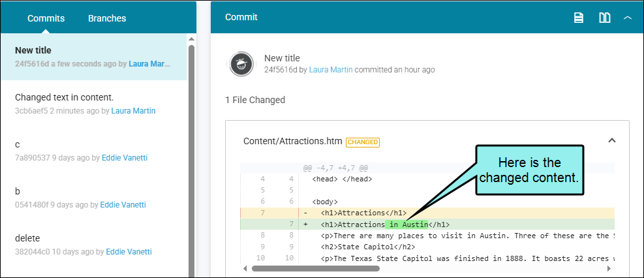Viewport: 644px width, 278px height.
Task: Click Laura Martin link under 3cb6aef5 commit
Action: click(133, 111)
